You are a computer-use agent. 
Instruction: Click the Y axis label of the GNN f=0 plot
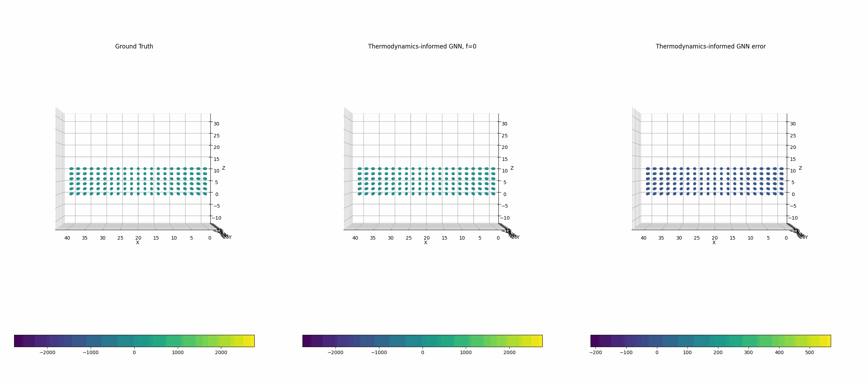click(518, 237)
